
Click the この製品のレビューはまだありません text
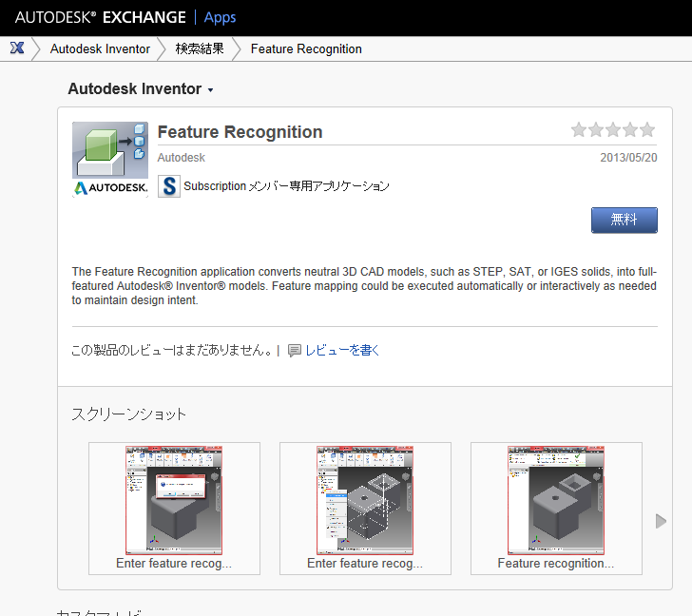[x=172, y=350]
